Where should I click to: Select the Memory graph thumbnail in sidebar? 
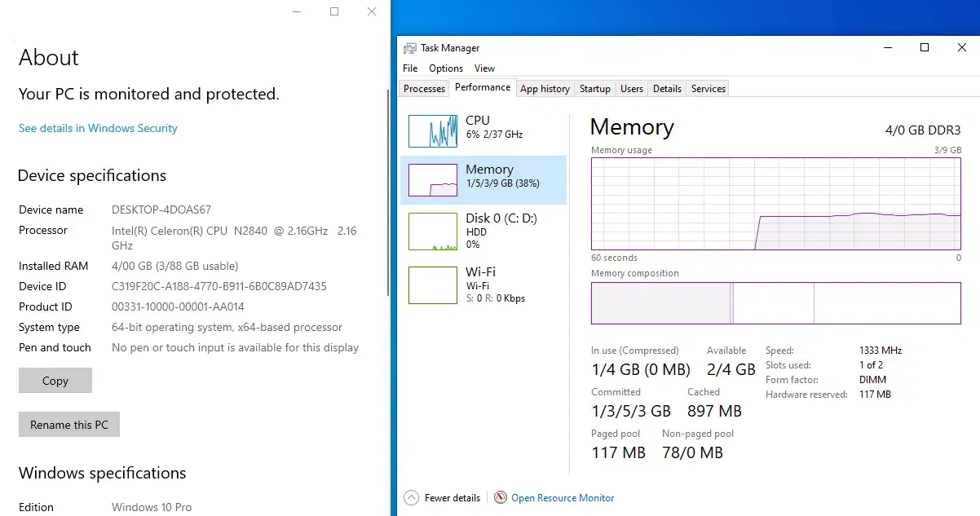click(432, 180)
